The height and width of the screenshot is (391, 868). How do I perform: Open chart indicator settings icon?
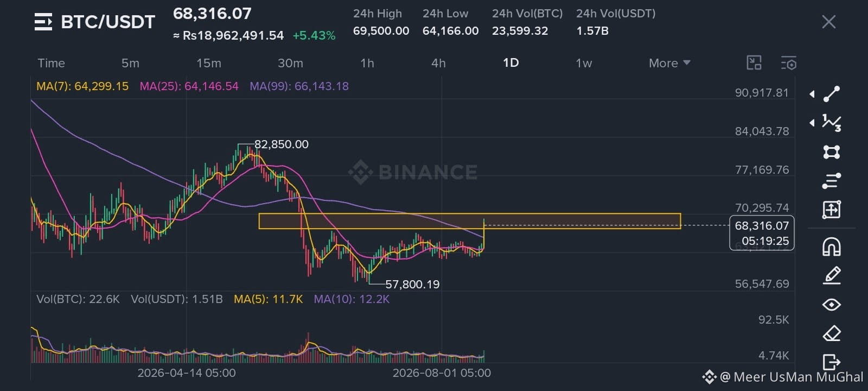click(788, 63)
